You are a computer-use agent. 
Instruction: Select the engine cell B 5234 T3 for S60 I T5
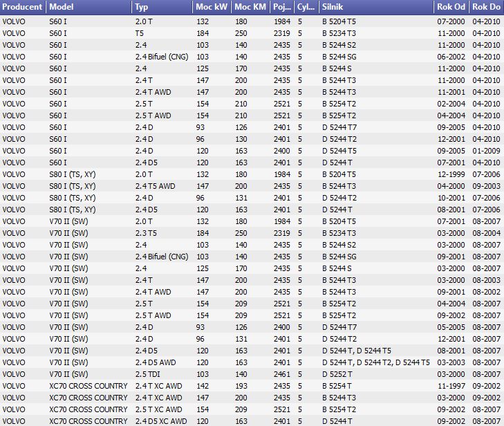pyautogui.click(x=339, y=33)
